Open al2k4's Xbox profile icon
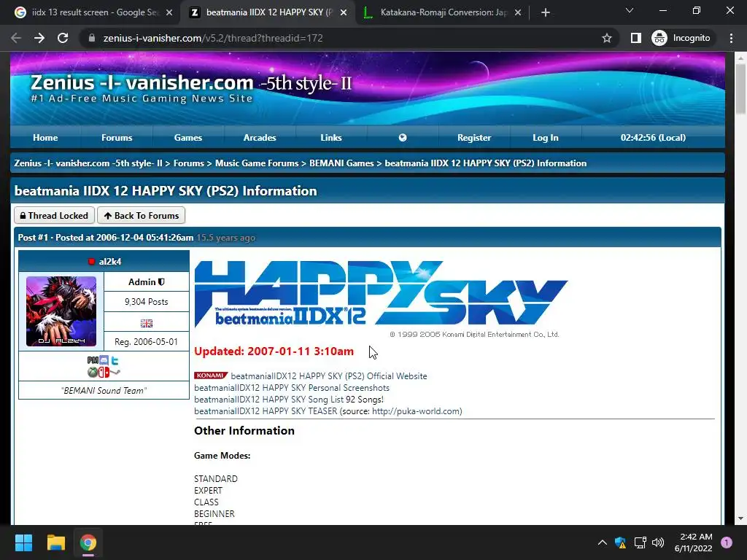The width and height of the screenshot is (747, 560). tap(93, 372)
